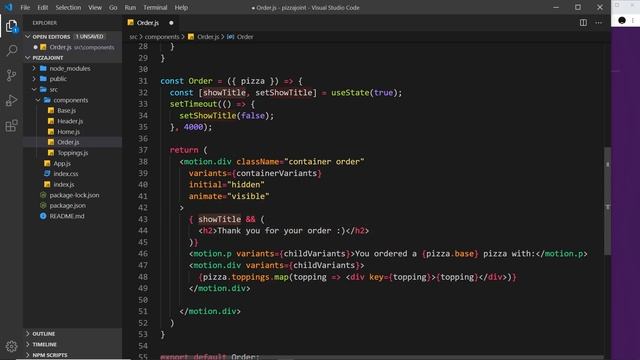
Task: Click line number 37 in the gutter
Action: 143,150
